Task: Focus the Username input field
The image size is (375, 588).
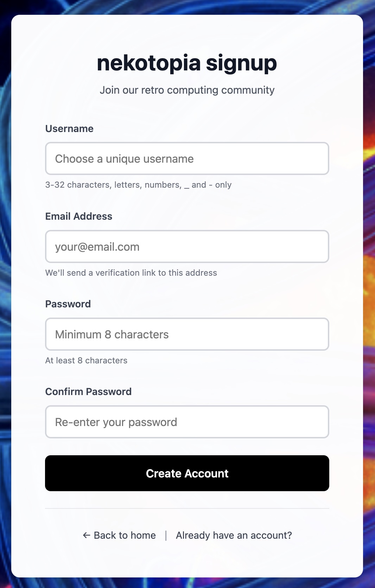Action: (187, 159)
